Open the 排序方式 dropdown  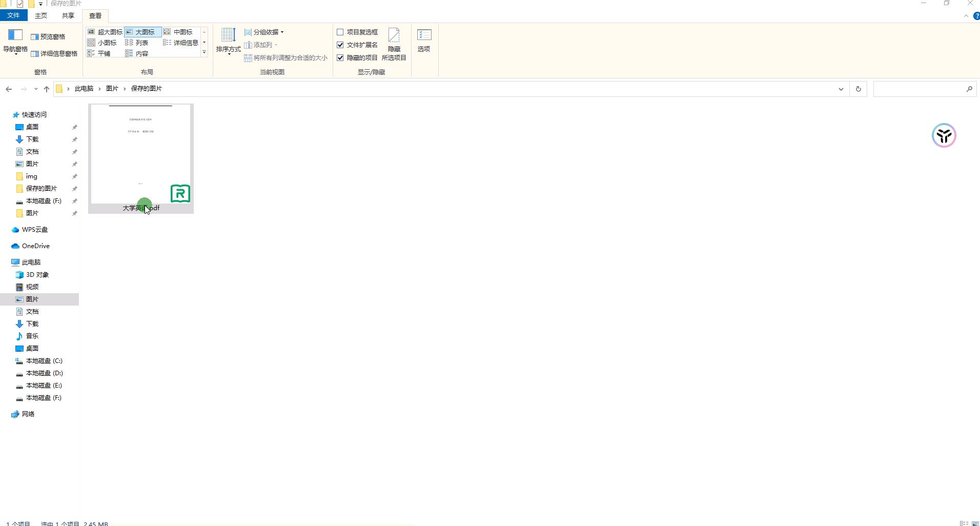228,41
